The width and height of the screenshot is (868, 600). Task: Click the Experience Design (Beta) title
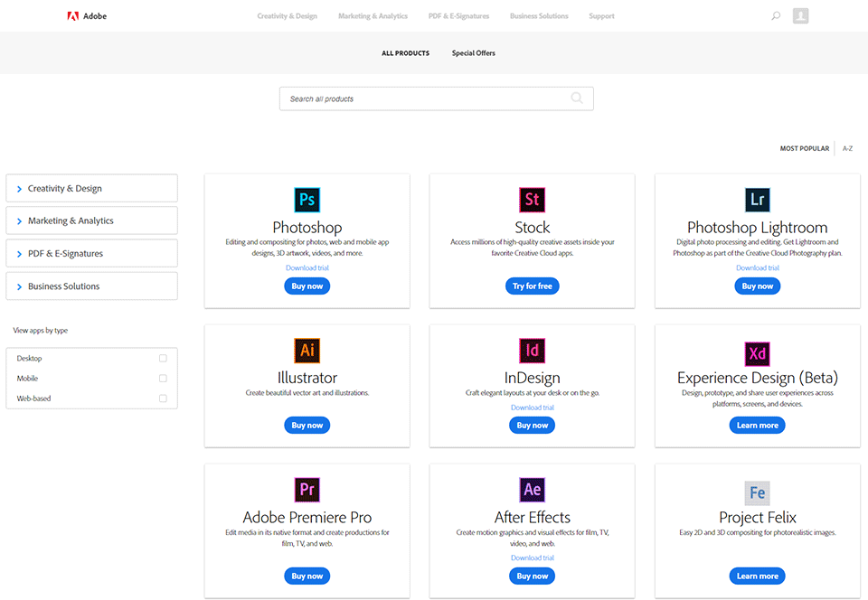tap(758, 378)
